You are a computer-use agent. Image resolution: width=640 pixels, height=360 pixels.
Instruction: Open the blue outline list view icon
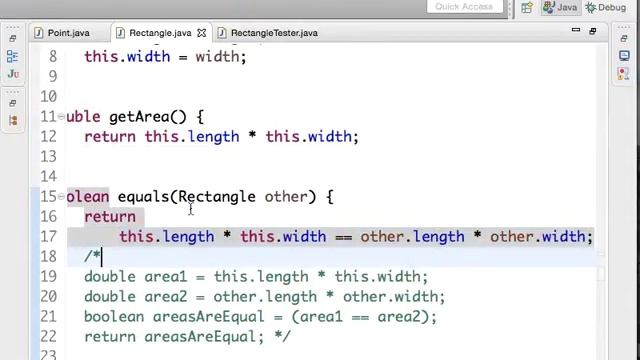click(x=12, y=56)
